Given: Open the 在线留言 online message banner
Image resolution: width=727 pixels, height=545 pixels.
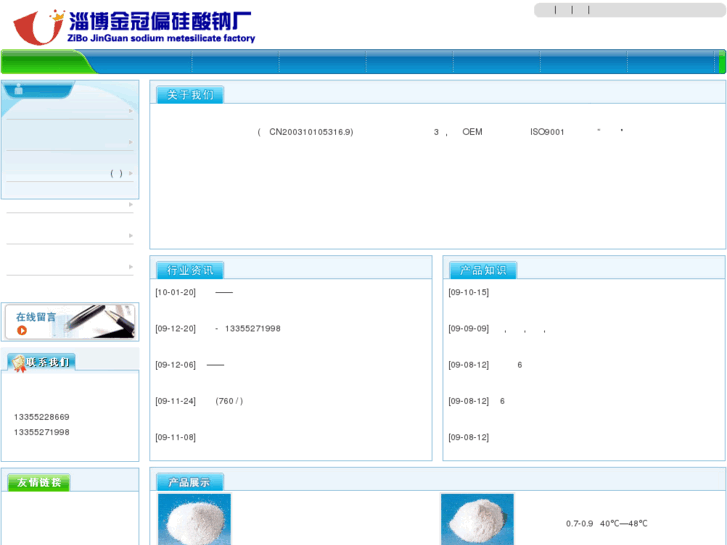Looking at the screenshot, I should click(70, 321).
